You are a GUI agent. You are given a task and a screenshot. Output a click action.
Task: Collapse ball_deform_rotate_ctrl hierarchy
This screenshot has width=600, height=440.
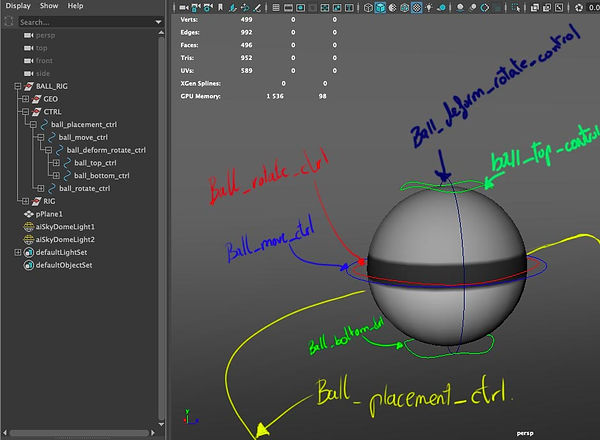(48, 150)
